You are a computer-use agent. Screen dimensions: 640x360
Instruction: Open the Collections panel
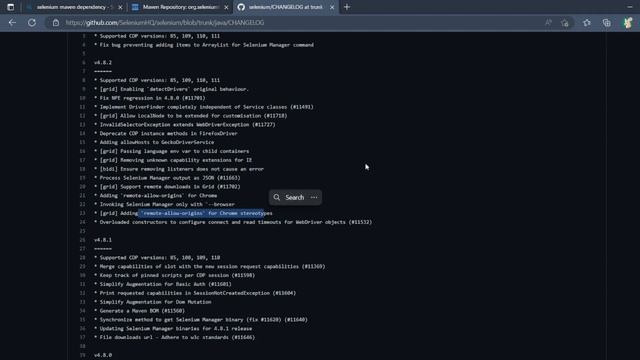tap(607, 23)
